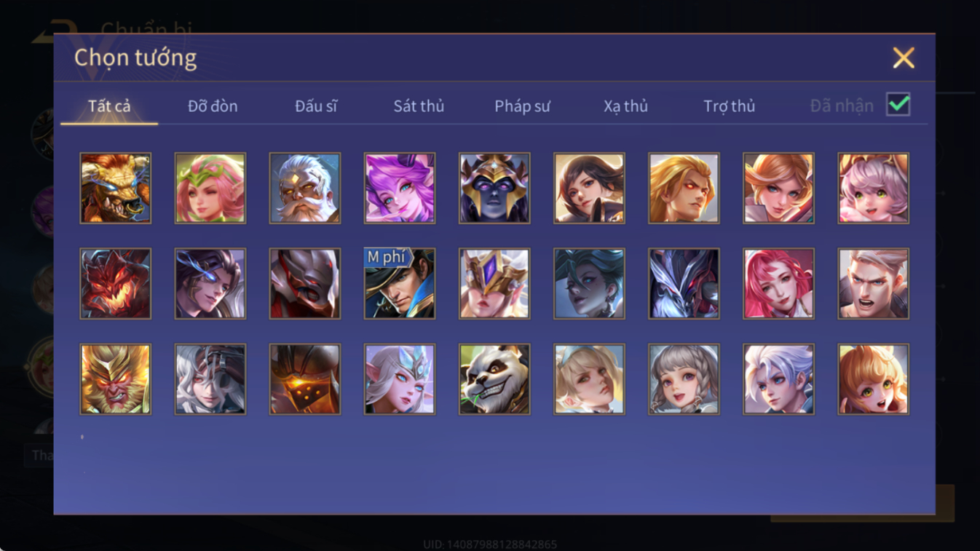The image size is (980, 551).
Task: Choose the golden monkey king hero
Action: (x=115, y=379)
